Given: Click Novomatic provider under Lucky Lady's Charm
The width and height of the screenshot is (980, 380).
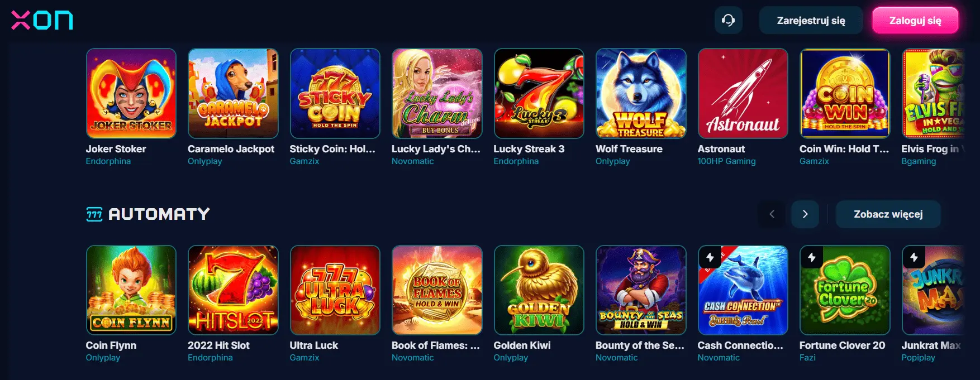Looking at the screenshot, I should click(x=412, y=161).
